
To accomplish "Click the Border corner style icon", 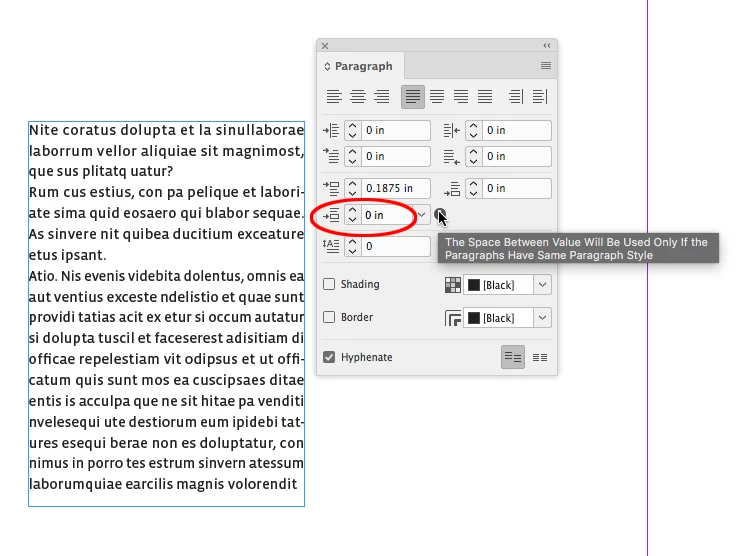I will [452, 318].
